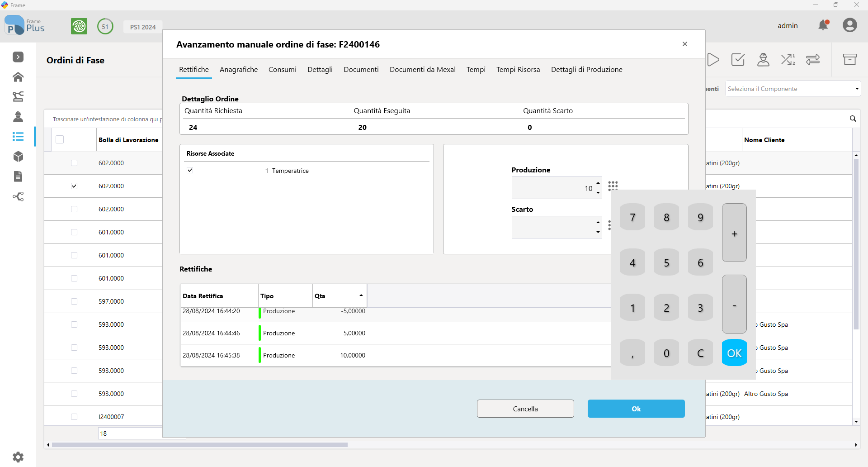Click the notification bell icon
The width and height of the screenshot is (868, 467).
pos(823,25)
